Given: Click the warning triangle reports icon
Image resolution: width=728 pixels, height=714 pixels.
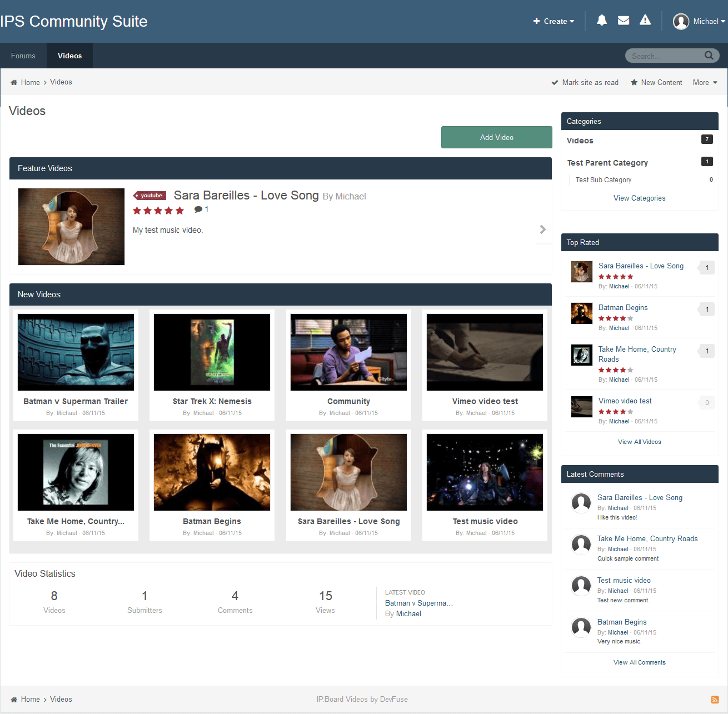Looking at the screenshot, I should [645, 21].
